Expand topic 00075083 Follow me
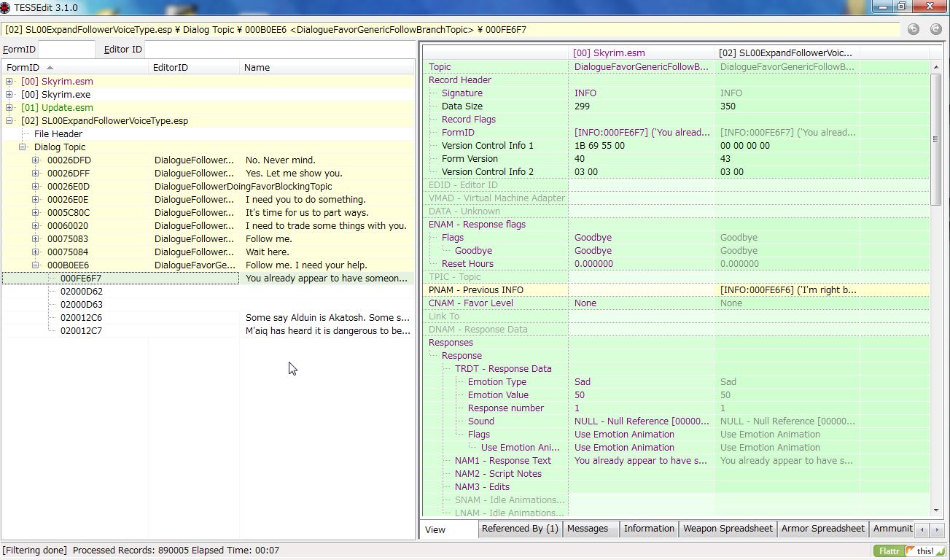This screenshot has width=950, height=560. coord(36,239)
